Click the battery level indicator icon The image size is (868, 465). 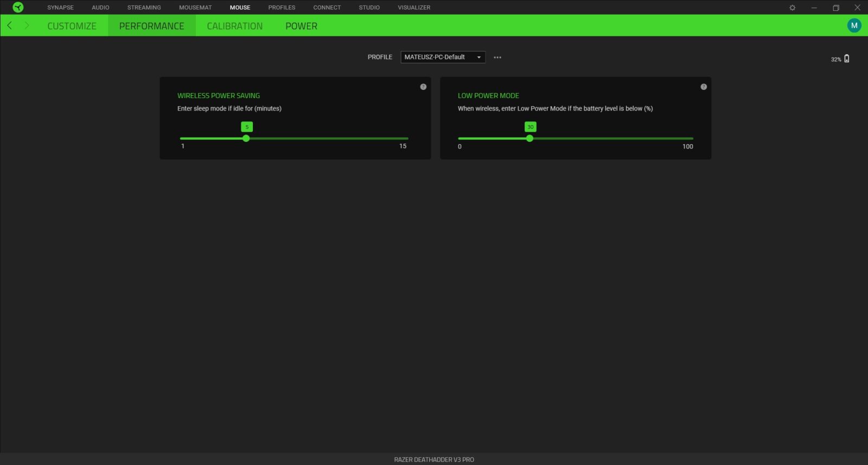(x=846, y=59)
